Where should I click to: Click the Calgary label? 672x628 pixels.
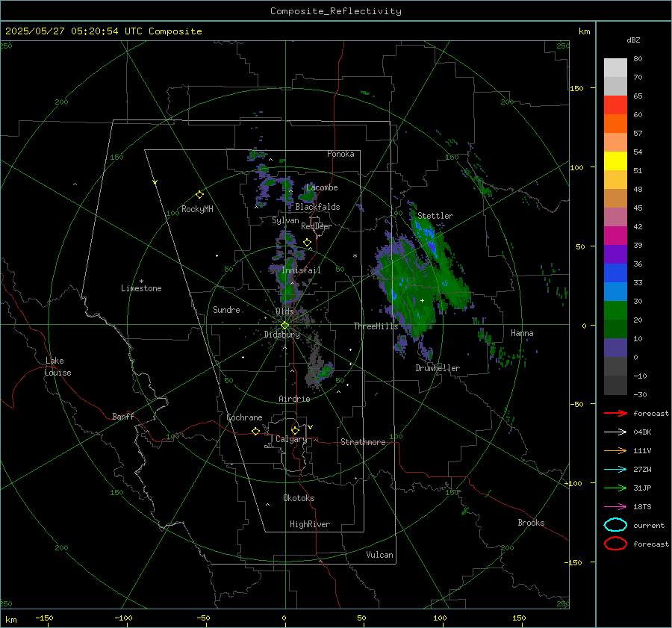pyautogui.click(x=291, y=439)
